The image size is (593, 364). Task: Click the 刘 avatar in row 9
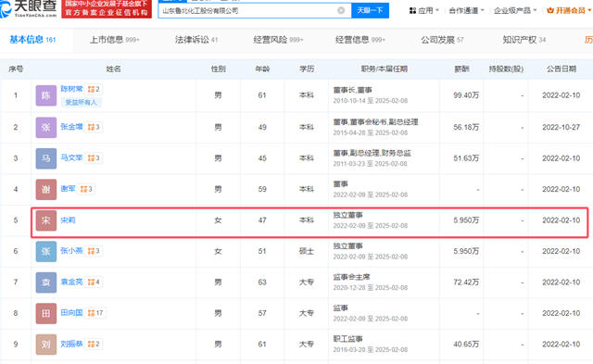46,345
